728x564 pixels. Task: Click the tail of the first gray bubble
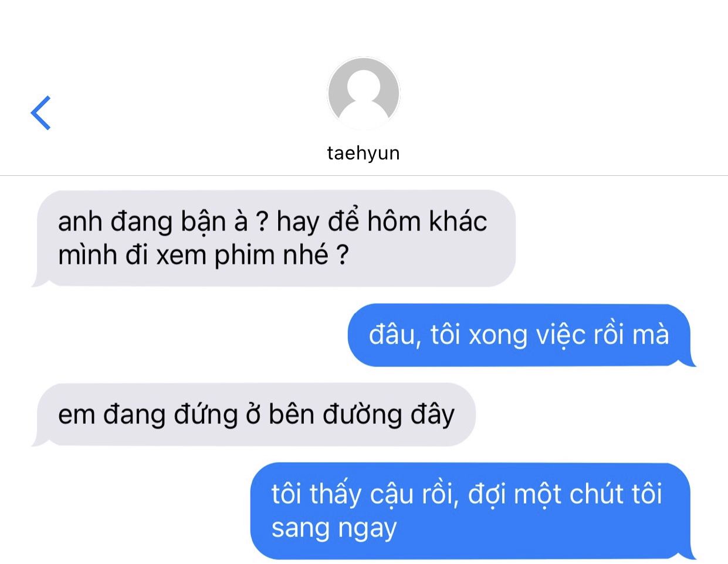pos(39,282)
